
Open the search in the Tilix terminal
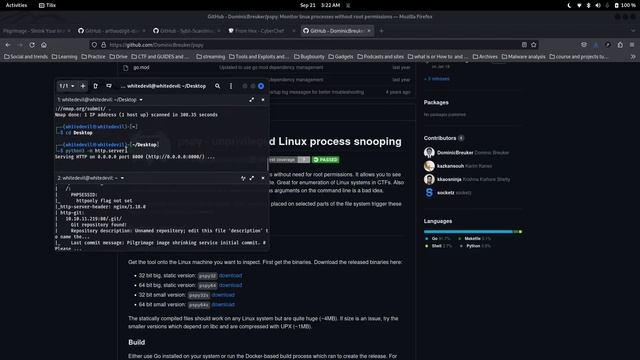coord(218,86)
